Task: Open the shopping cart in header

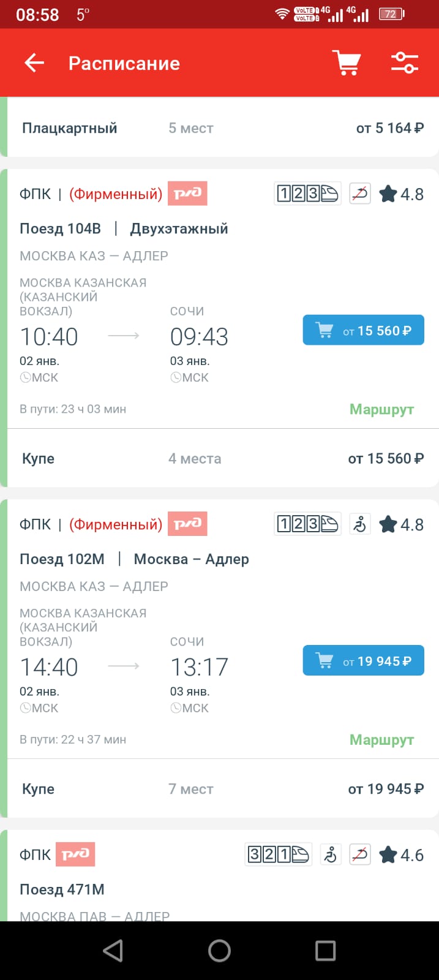Action: [x=347, y=63]
